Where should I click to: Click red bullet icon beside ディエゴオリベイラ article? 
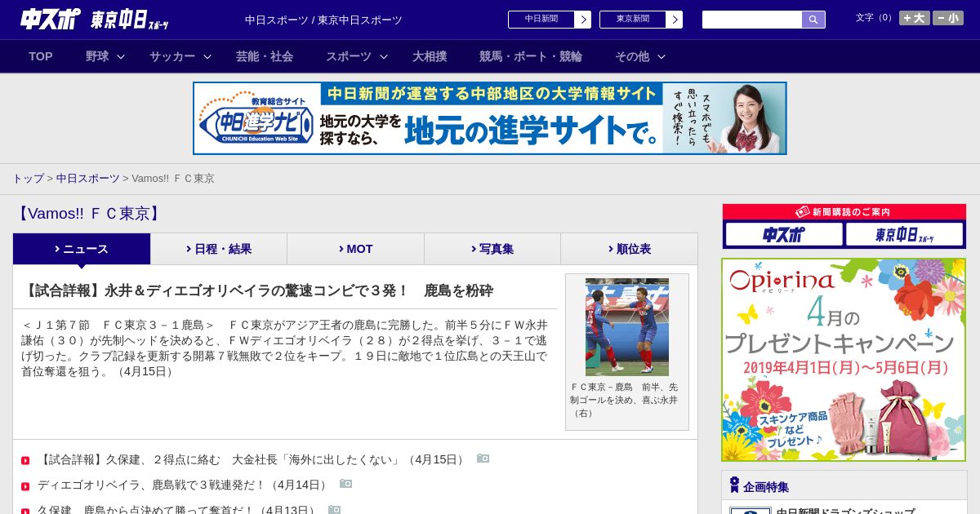(x=25, y=486)
